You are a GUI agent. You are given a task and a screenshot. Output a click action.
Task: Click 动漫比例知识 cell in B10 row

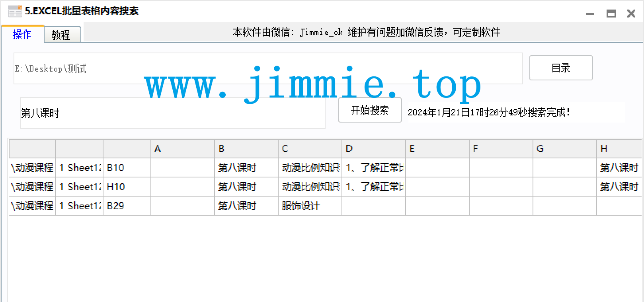[x=310, y=168]
